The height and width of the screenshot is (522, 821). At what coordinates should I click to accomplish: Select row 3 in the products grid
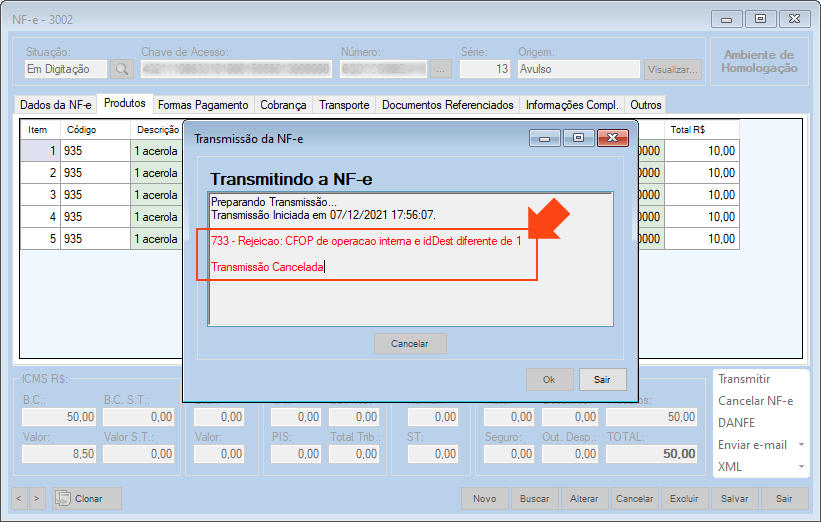40,195
